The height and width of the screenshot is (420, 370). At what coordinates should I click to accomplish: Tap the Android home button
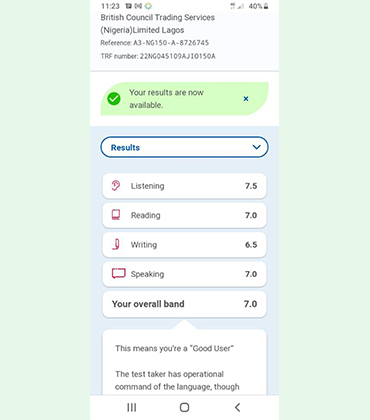pos(184,407)
